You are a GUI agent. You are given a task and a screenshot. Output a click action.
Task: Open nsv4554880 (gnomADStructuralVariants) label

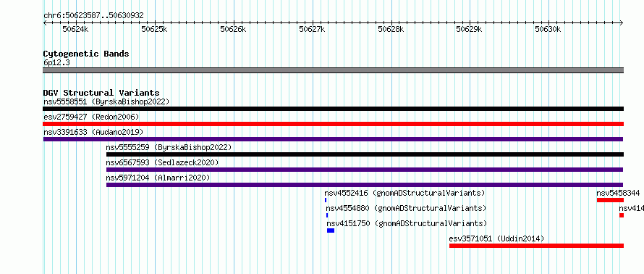(406, 208)
